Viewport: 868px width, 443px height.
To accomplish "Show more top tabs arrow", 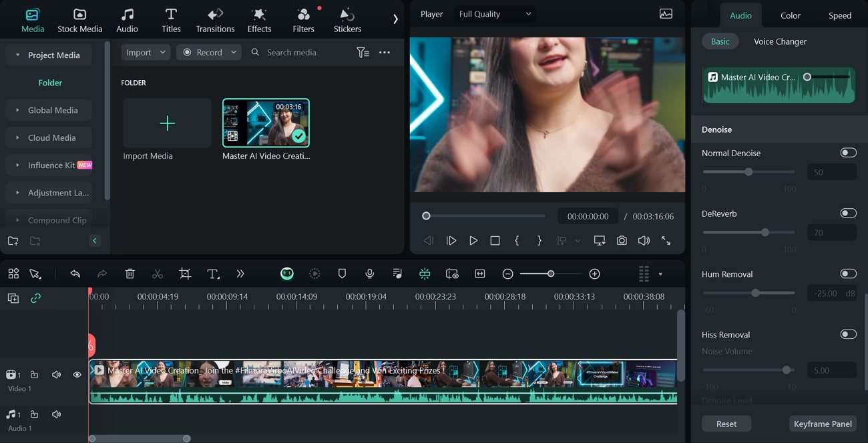I will tap(395, 19).
